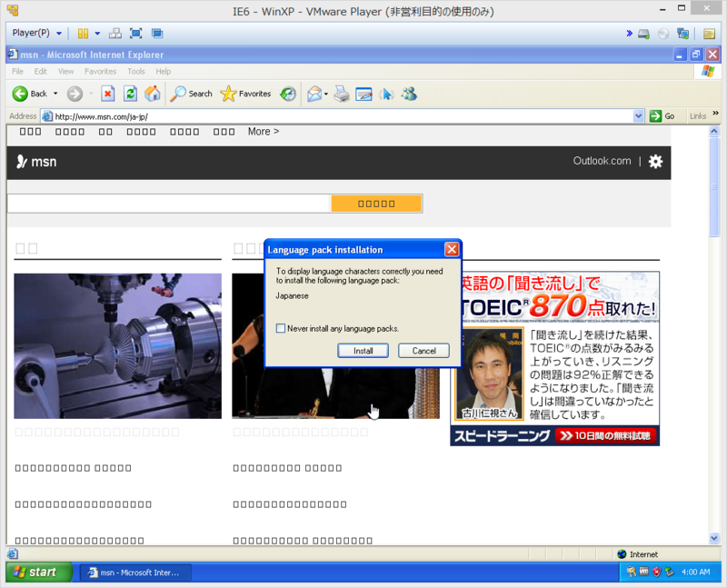Click the Messenger people icon

coord(410,95)
